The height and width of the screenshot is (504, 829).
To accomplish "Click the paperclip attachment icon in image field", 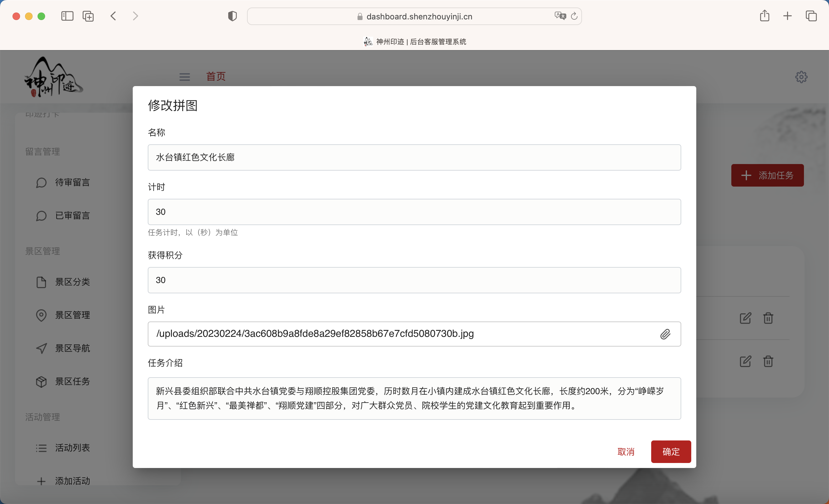I will click(665, 334).
